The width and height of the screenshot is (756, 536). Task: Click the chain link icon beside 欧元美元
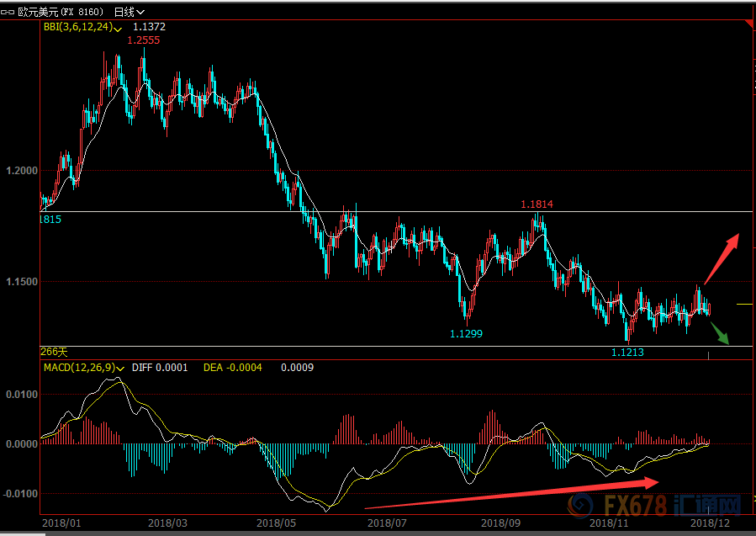pyautogui.click(x=8, y=12)
